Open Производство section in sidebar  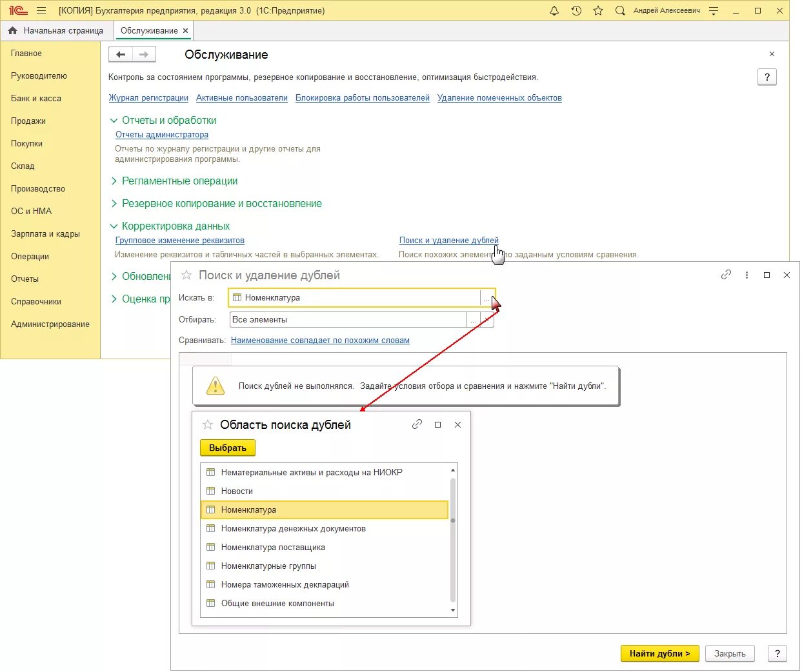pos(38,189)
